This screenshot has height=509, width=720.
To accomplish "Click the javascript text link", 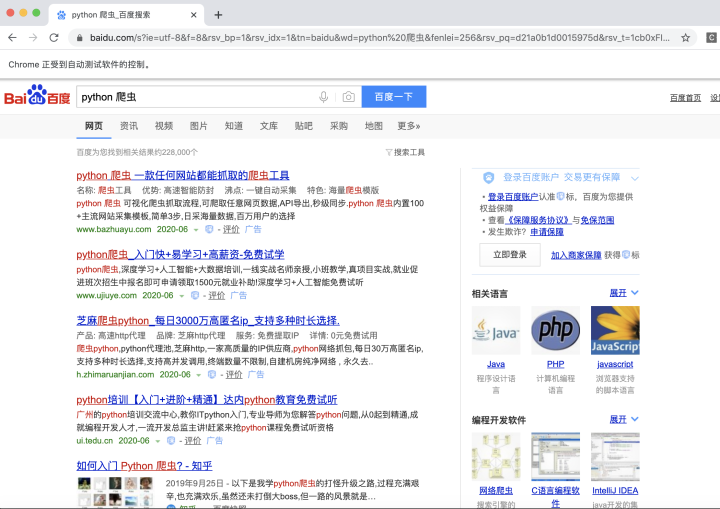I will click(x=615, y=364).
